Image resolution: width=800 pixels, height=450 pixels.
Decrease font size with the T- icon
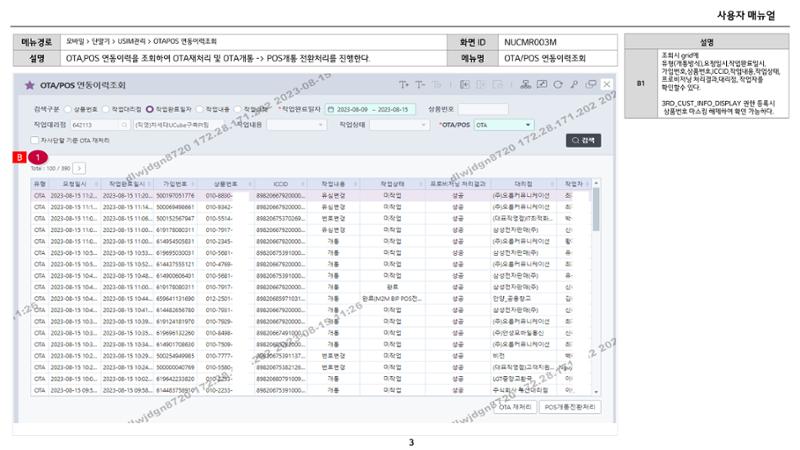(x=420, y=85)
